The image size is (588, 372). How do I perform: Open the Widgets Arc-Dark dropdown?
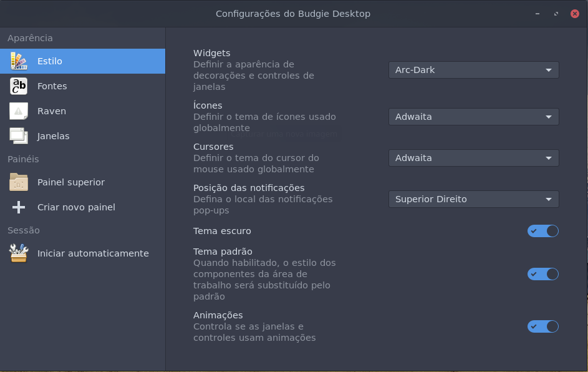474,70
